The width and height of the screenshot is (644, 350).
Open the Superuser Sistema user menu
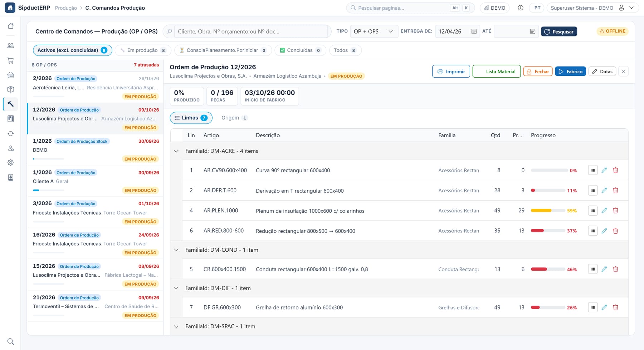click(x=592, y=8)
